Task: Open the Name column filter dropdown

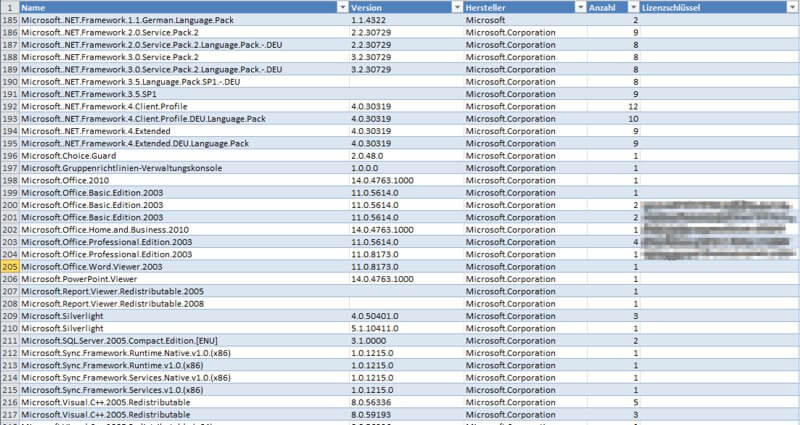Action: click(342, 8)
